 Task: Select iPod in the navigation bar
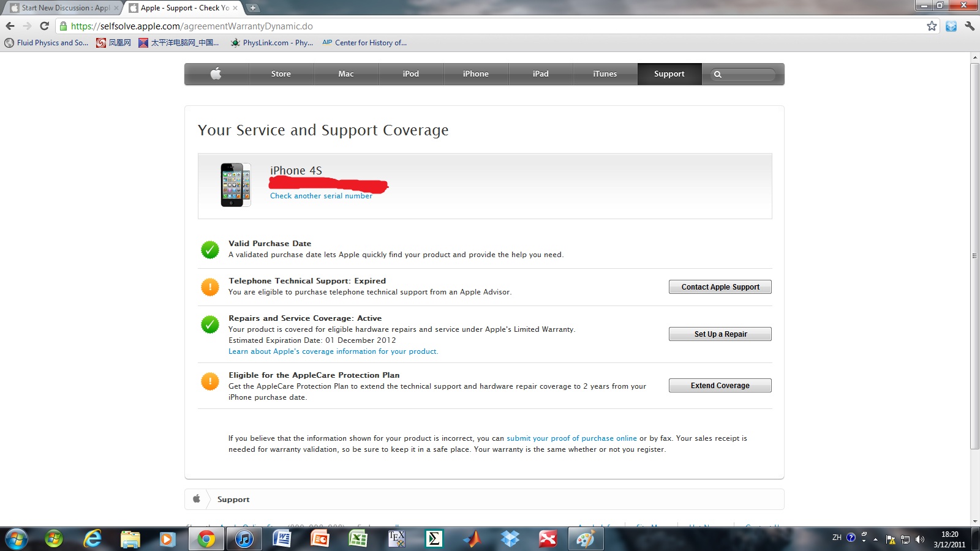click(x=411, y=74)
